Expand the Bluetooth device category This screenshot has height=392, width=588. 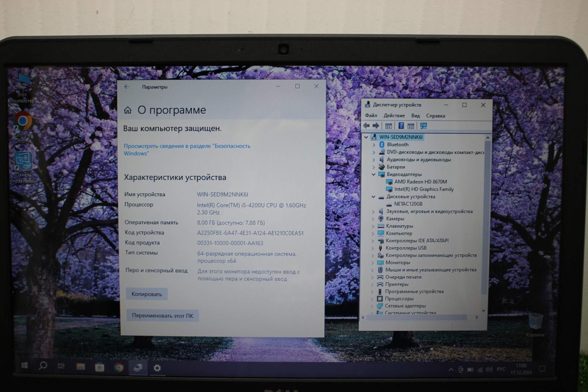coord(374,145)
